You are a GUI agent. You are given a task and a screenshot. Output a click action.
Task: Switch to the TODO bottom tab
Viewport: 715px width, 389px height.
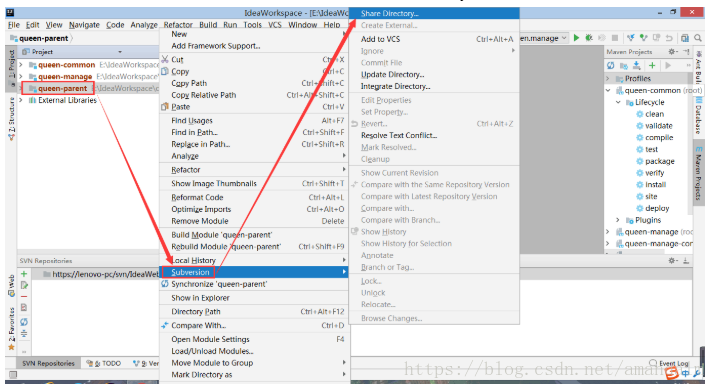tap(104, 363)
